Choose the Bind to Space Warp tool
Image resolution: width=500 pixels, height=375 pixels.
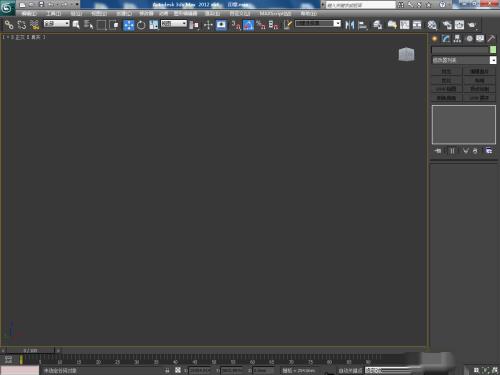click(x=34, y=25)
